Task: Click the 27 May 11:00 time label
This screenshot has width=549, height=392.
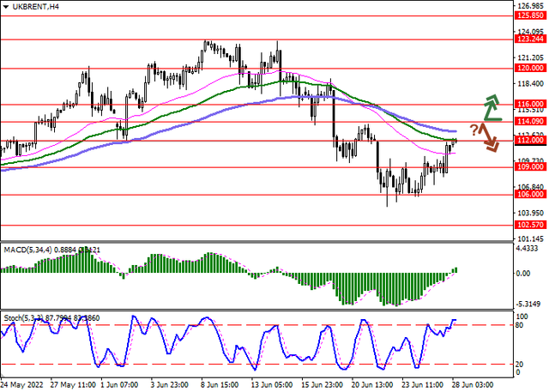Action: point(73,385)
